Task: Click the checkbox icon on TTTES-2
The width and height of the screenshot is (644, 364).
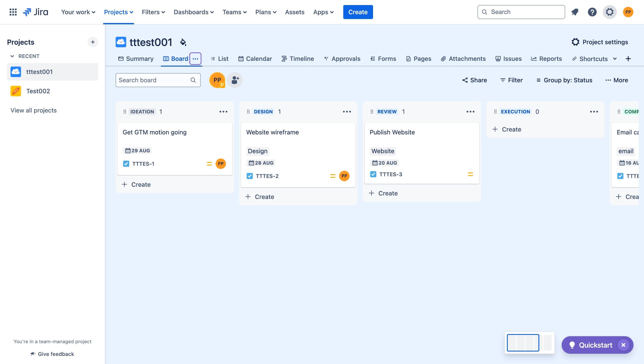Action: pos(250,176)
